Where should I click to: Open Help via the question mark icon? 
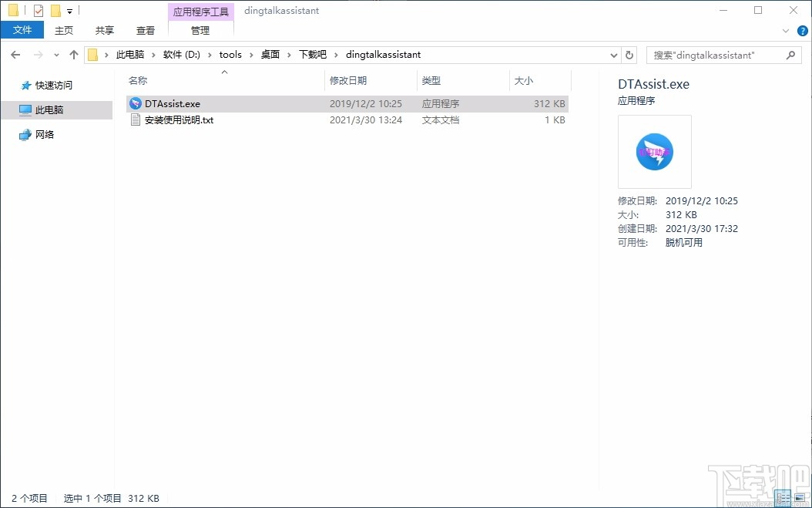pyautogui.click(x=803, y=31)
